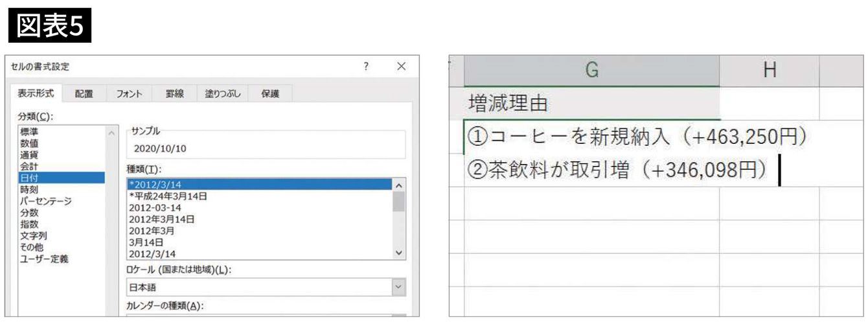Click the help question mark icon

click(x=367, y=67)
